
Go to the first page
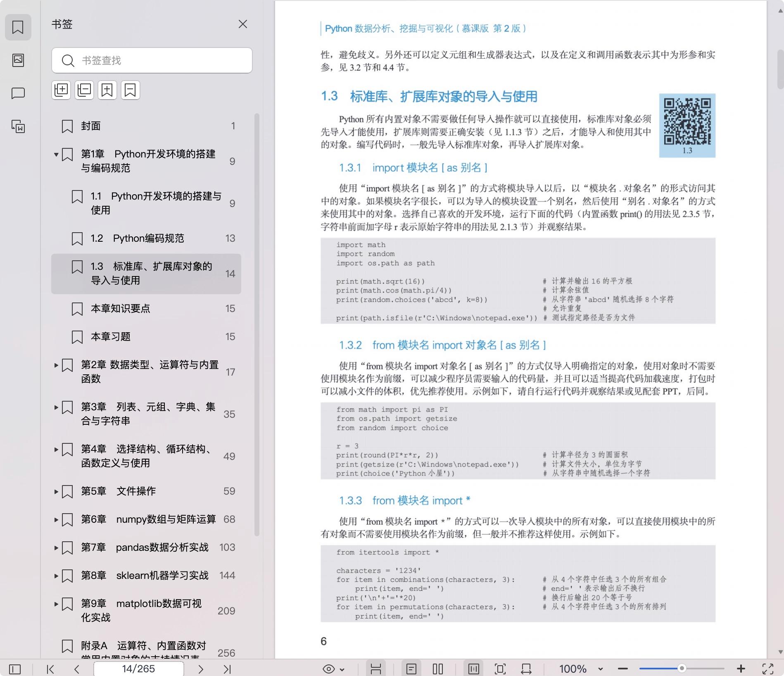(50, 669)
